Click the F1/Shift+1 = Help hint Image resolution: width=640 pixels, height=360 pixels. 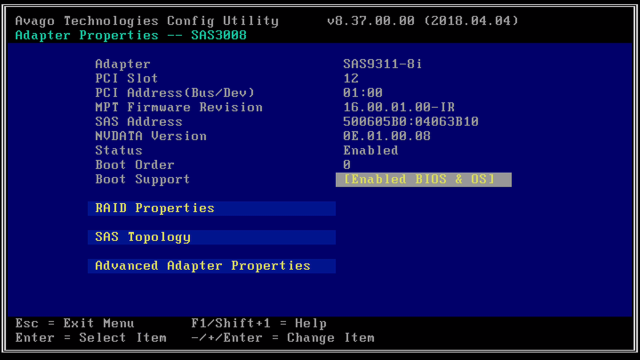[x=259, y=323]
